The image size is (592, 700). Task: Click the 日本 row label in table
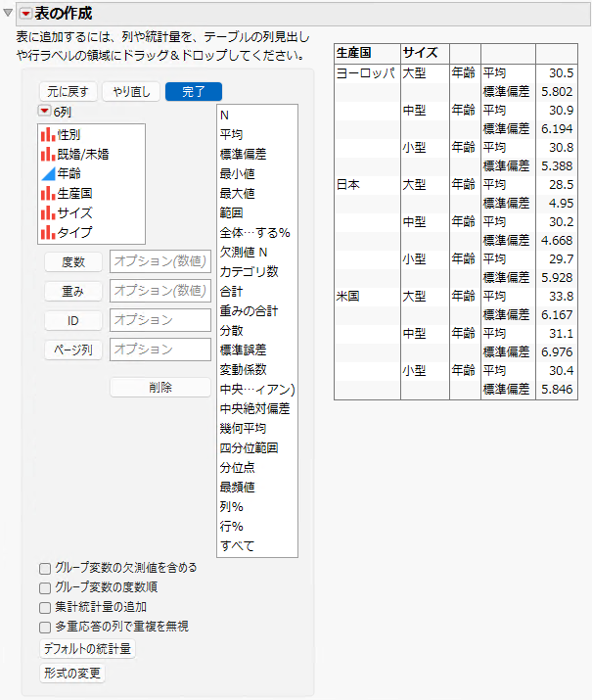pos(348,184)
